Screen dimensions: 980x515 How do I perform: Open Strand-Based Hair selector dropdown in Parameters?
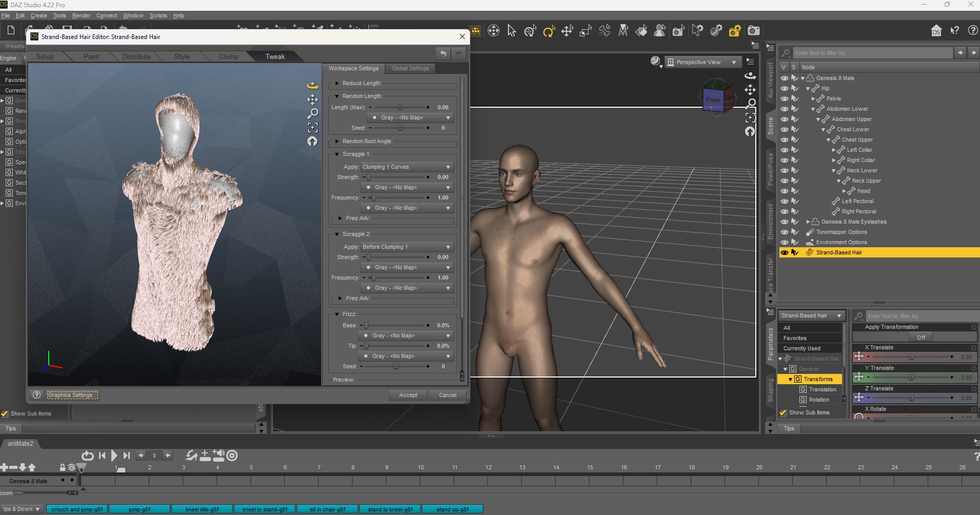tap(811, 315)
